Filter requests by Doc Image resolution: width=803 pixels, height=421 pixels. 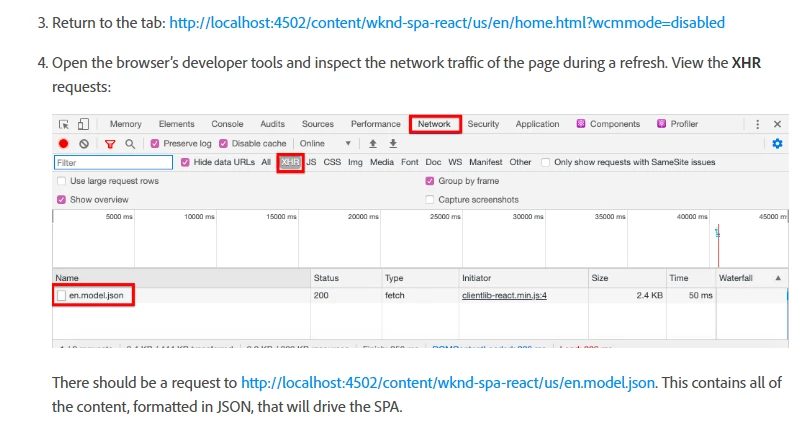[433, 162]
